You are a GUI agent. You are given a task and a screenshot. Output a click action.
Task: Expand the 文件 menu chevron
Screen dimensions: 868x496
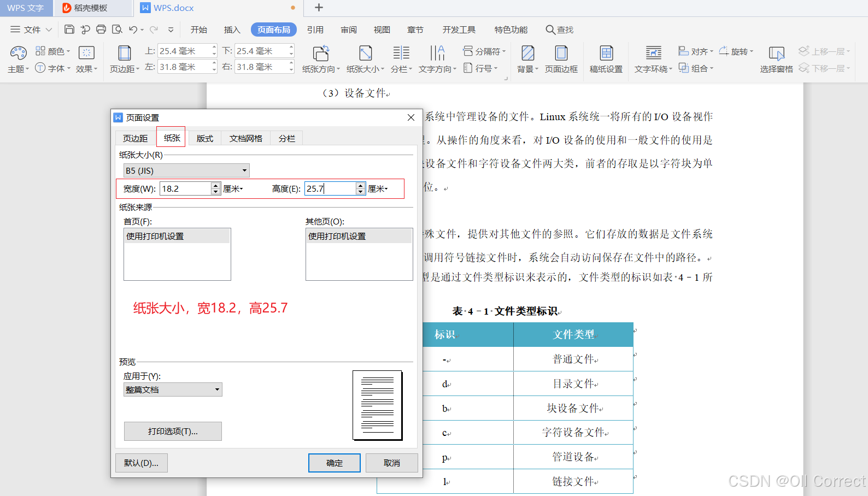[49, 29]
